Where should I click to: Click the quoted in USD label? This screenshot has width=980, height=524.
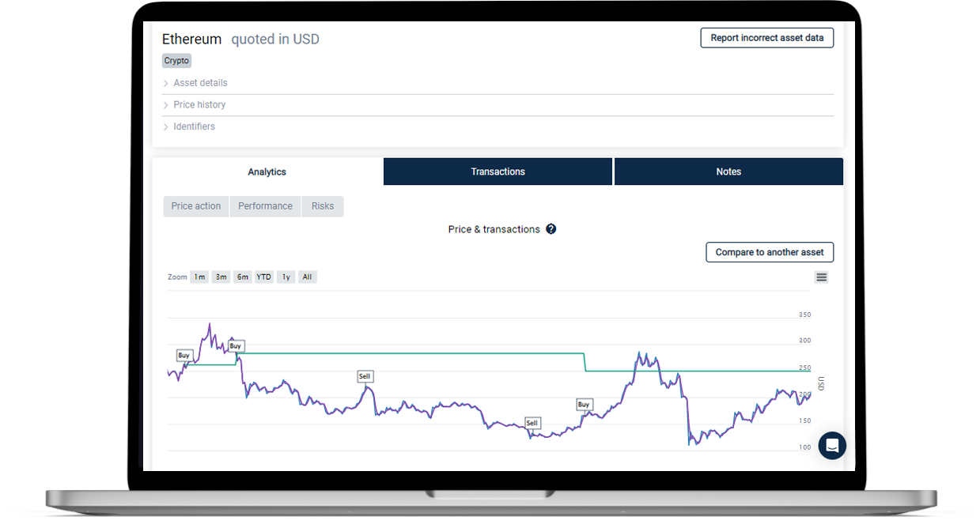[275, 40]
